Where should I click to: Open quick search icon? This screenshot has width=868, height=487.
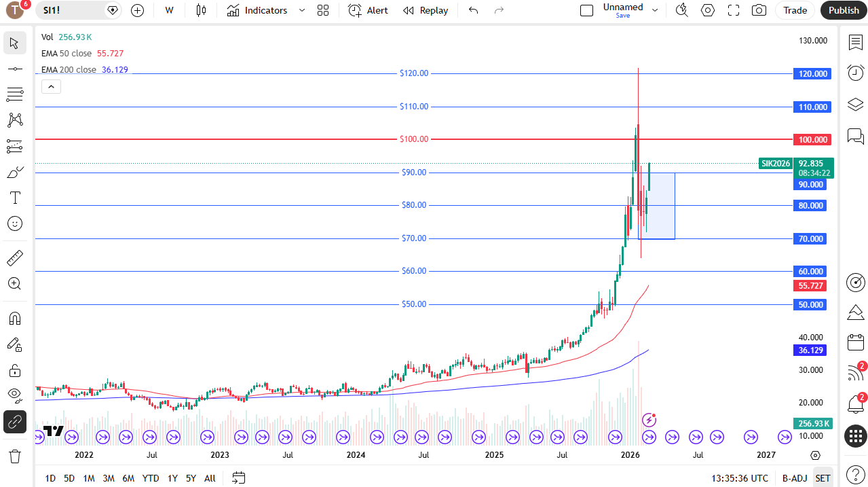tap(682, 10)
